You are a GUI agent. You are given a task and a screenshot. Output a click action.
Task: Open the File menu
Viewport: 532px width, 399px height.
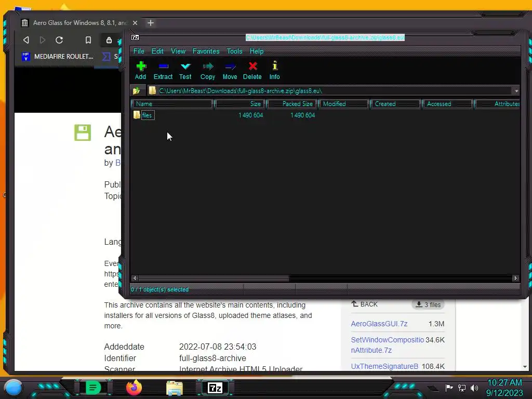139,51
